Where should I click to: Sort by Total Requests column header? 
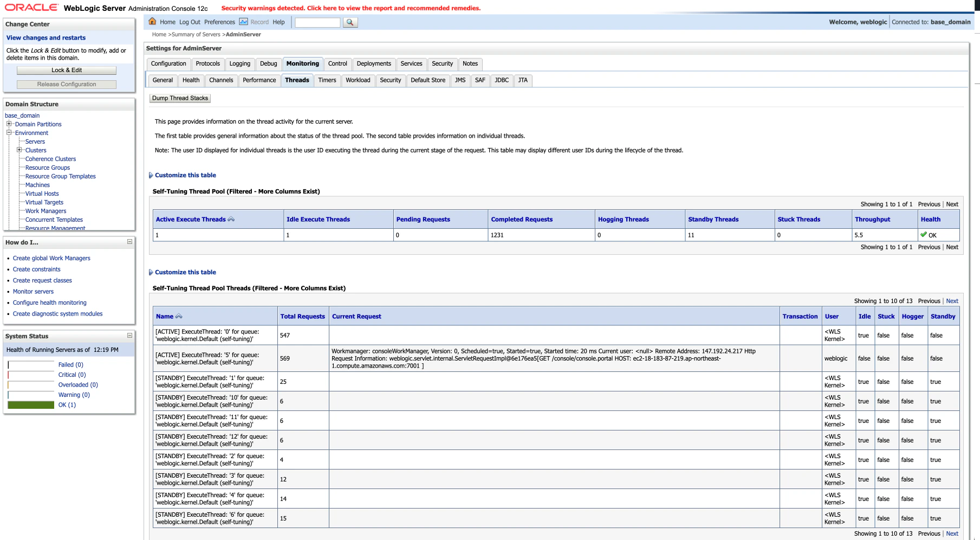(302, 317)
